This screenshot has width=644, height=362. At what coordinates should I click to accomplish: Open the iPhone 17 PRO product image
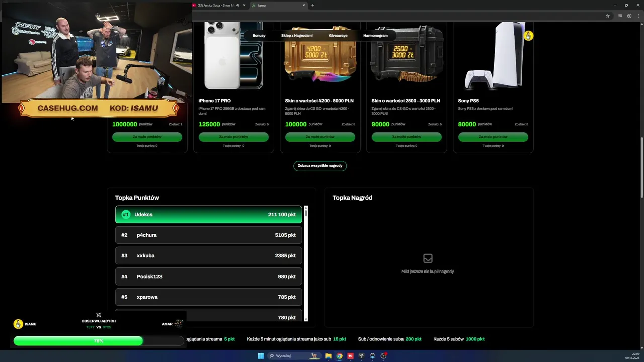pos(233,55)
